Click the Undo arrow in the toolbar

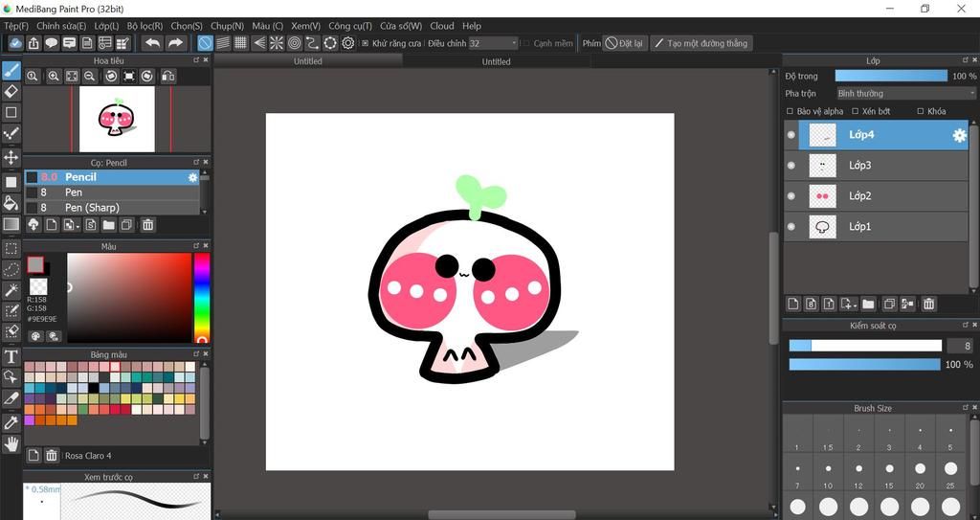[152, 42]
